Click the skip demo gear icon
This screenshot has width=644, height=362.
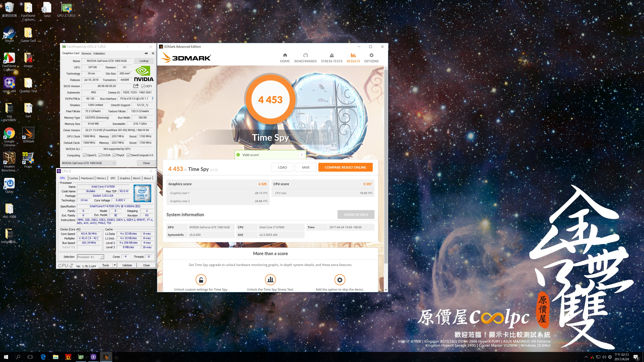pos(339,280)
